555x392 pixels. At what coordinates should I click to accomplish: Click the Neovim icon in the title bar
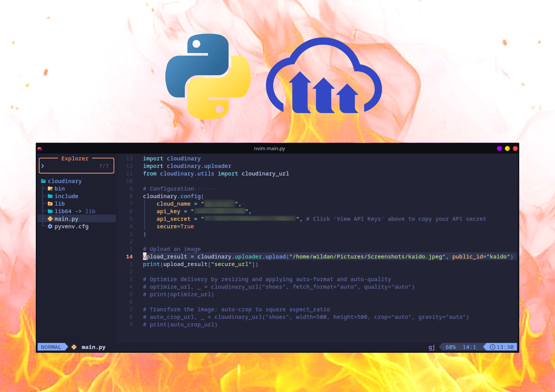(40, 148)
